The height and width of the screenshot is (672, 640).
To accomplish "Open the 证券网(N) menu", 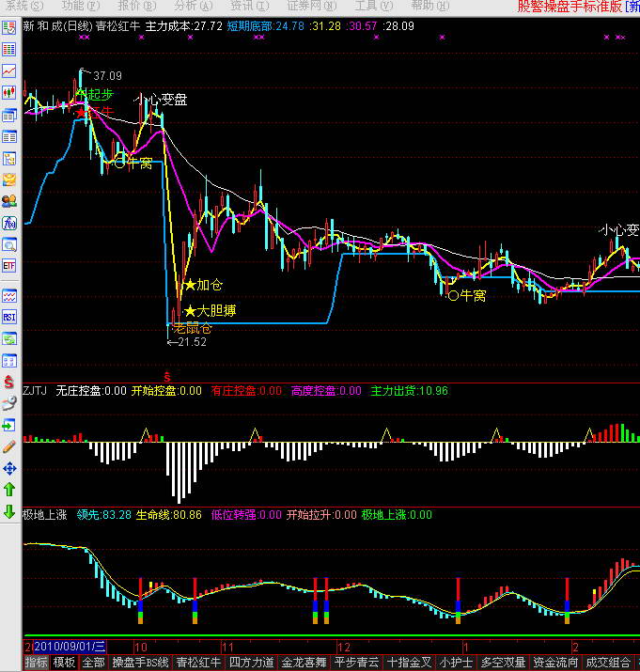I will [312, 6].
